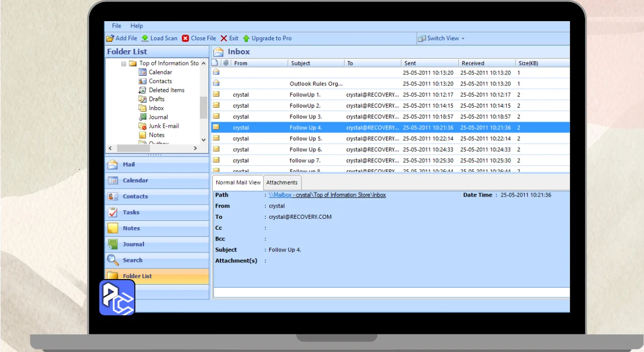Click the Contacts button in navigation pane
The height and width of the screenshot is (352, 644).
[x=135, y=197]
